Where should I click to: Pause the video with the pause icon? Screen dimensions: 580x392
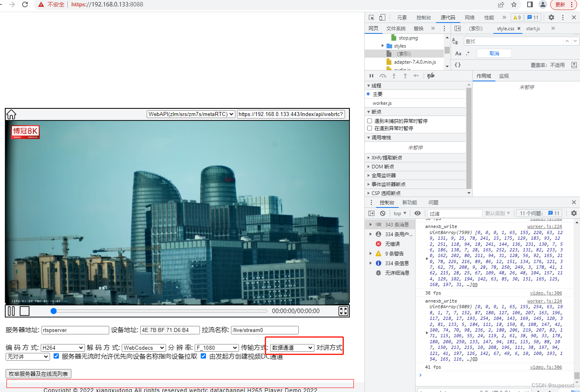pos(11,311)
